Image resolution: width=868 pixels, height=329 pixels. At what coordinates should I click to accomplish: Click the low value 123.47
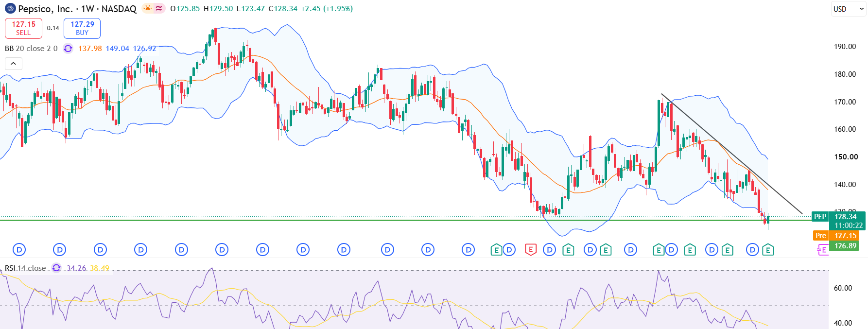pos(253,9)
